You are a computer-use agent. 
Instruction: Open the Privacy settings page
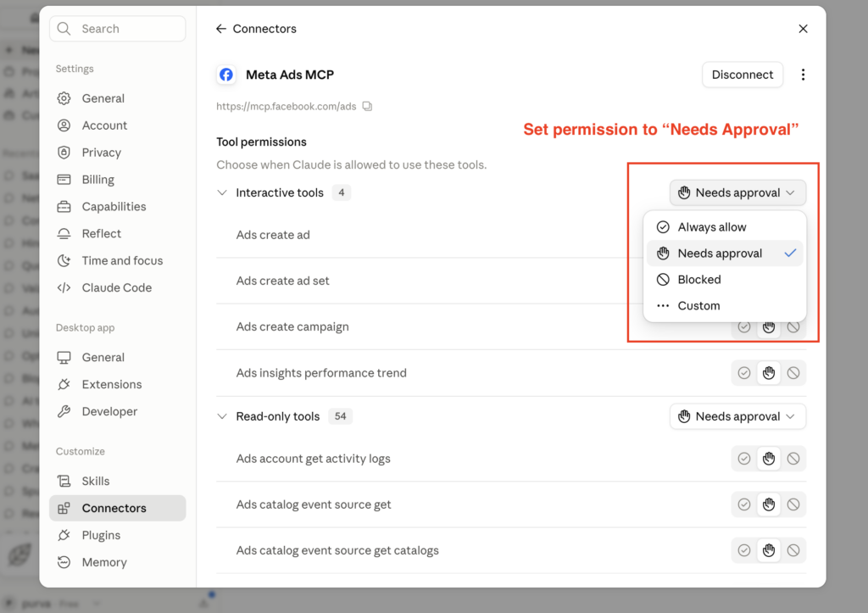(x=117, y=153)
